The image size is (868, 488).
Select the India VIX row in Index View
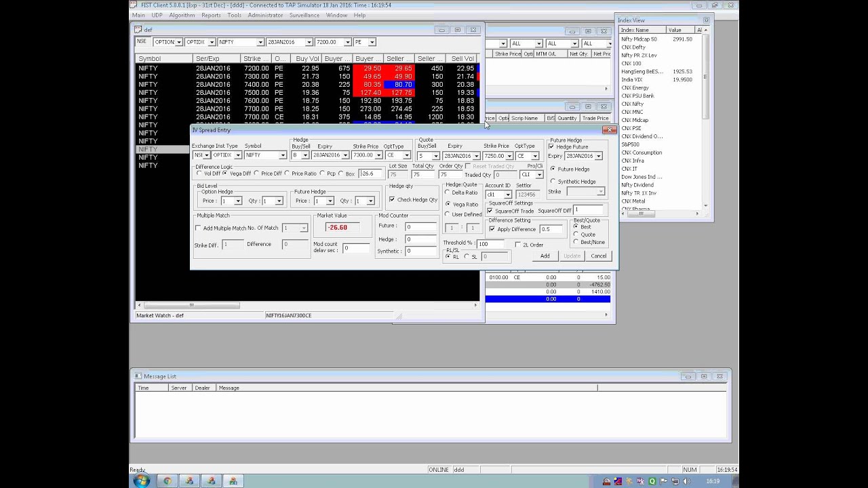[x=660, y=80]
